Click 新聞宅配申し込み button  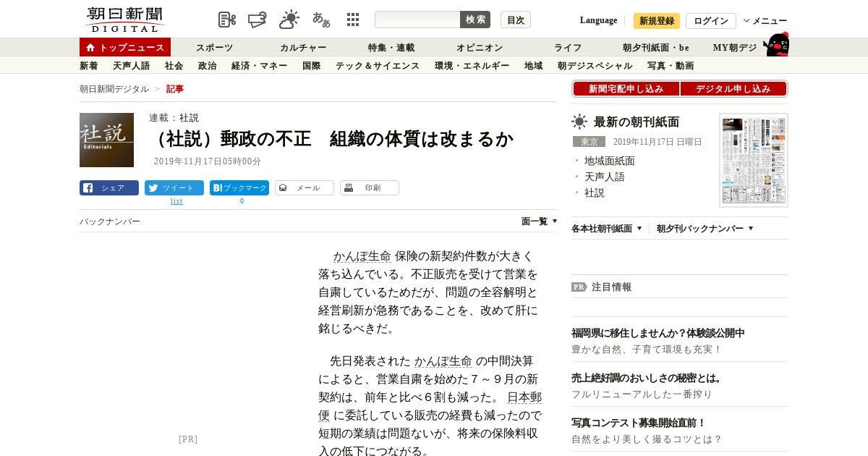[626, 89]
